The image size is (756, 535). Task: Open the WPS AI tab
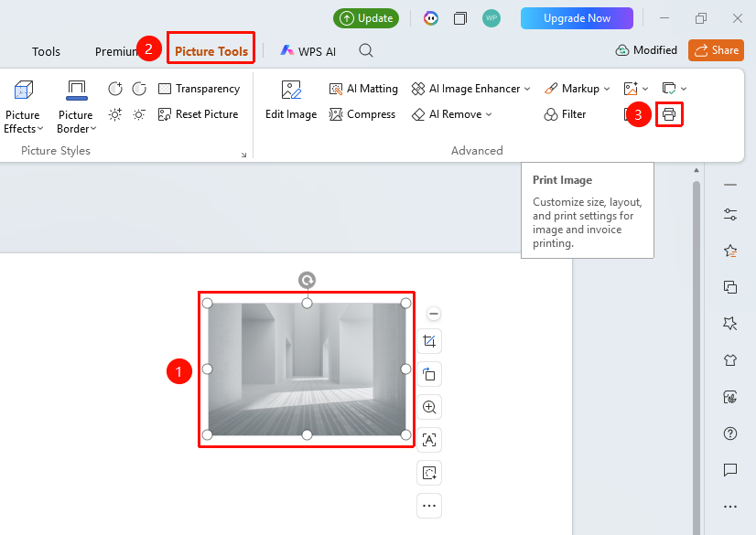click(x=308, y=51)
